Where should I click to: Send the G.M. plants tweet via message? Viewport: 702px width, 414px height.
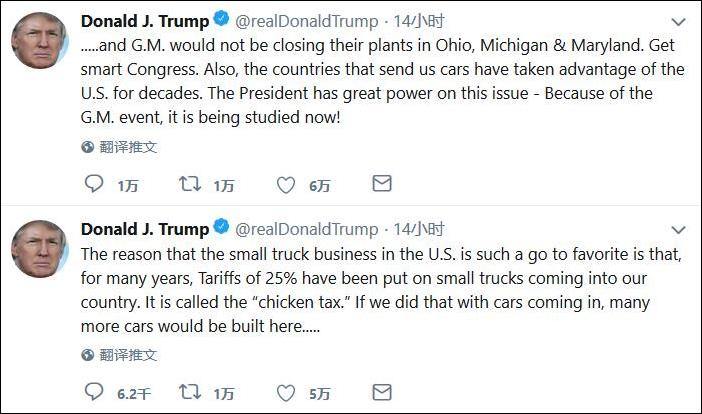coord(381,184)
